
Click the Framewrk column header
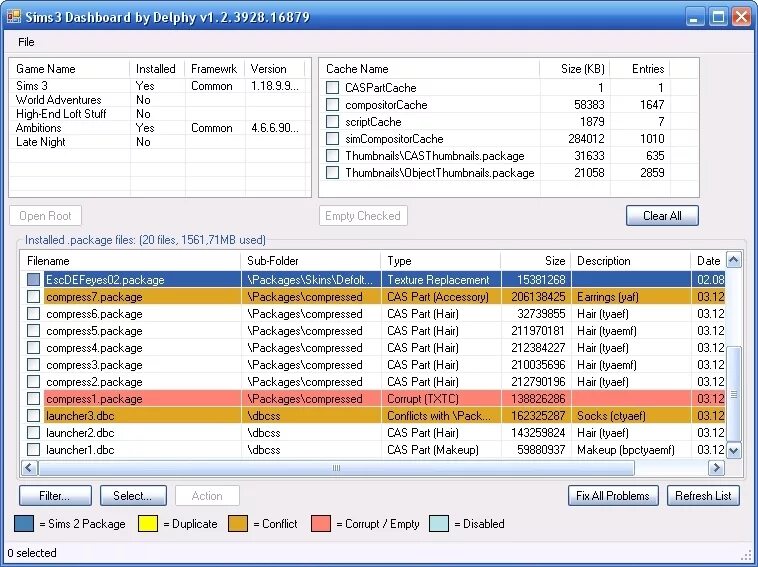pos(215,69)
